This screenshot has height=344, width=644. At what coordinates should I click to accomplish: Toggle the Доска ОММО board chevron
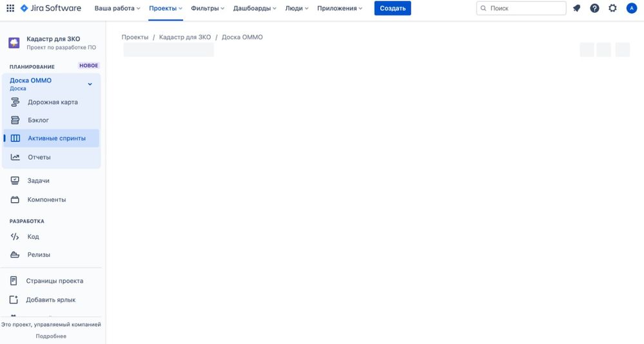click(90, 84)
